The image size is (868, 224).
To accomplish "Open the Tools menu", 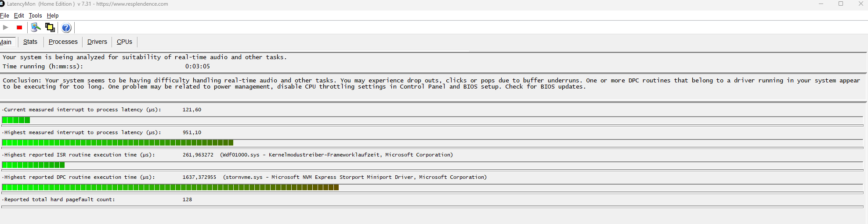I will point(35,15).
